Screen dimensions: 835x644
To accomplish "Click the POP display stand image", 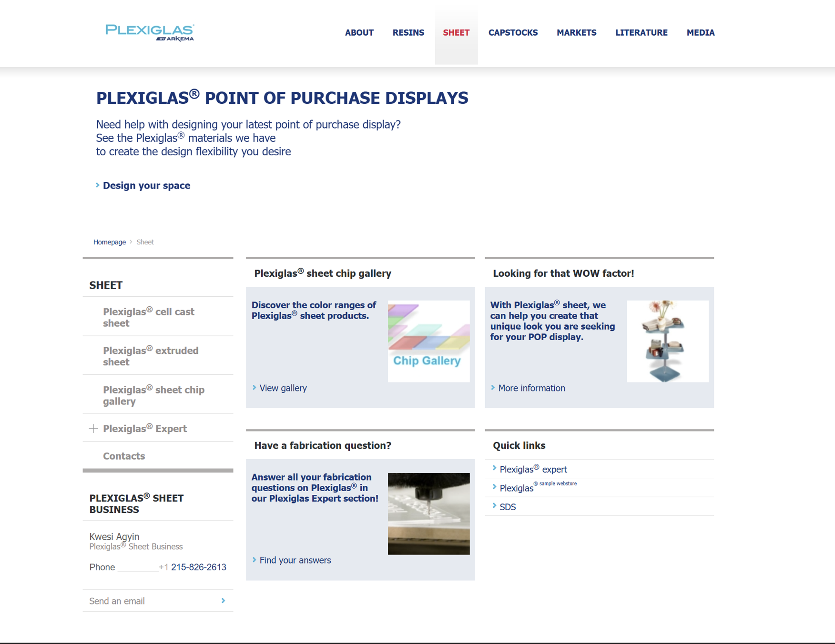I will point(667,341).
